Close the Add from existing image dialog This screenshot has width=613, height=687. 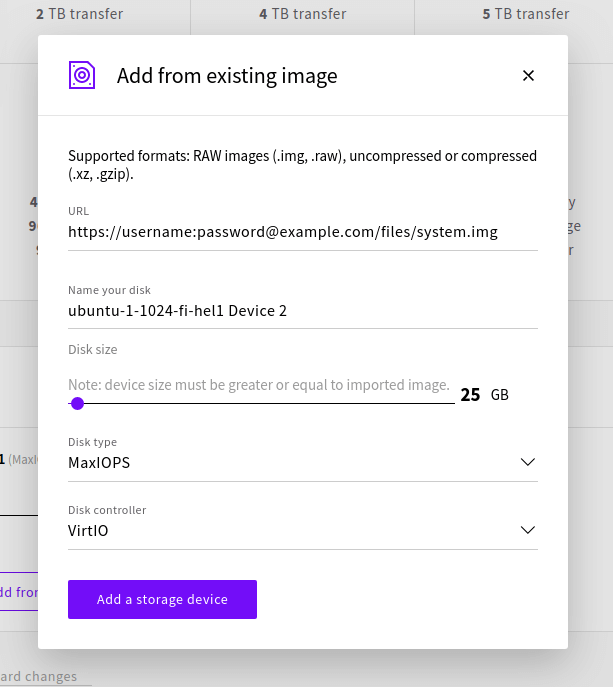click(x=528, y=75)
